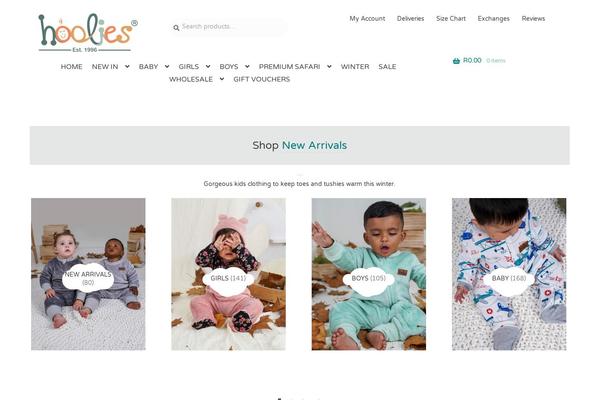Image resolution: width=600 pixels, height=400 pixels.
Task: Expand the New In dropdown arrow
Action: [x=127, y=67]
